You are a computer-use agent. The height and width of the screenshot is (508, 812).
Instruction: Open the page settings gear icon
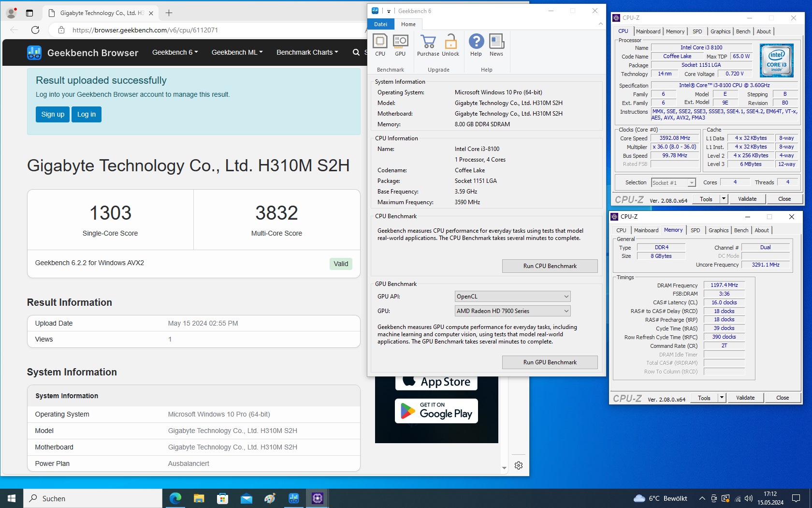[519, 465]
